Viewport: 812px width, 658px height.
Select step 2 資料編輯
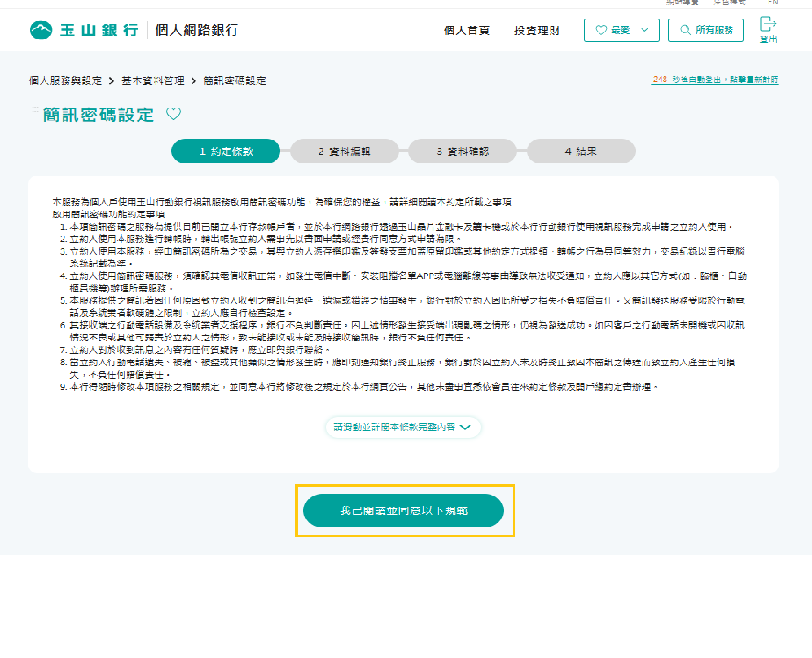click(344, 151)
